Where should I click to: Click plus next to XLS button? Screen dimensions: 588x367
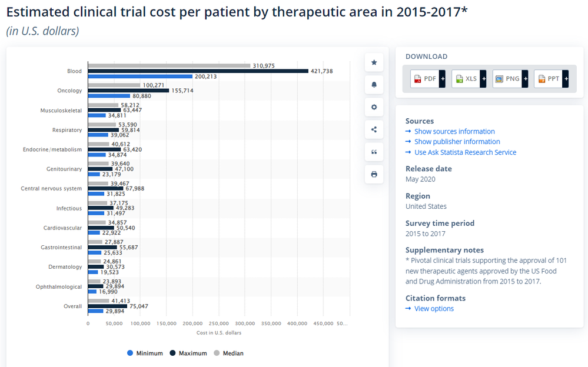tap(483, 79)
